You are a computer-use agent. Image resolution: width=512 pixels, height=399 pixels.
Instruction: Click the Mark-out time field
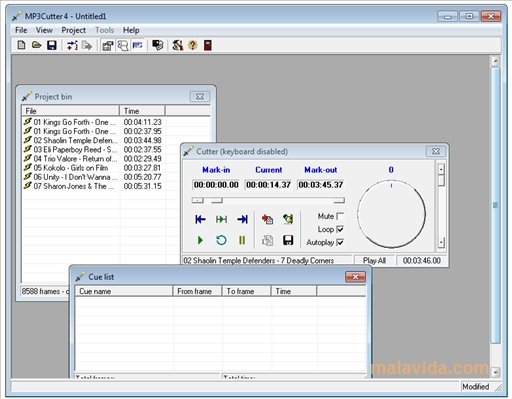pos(321,185)
